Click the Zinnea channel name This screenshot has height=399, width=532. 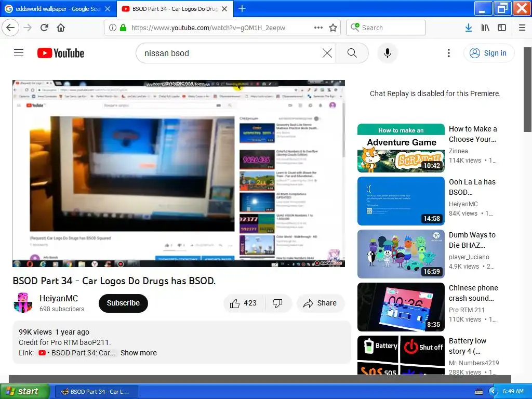point(458,151)
